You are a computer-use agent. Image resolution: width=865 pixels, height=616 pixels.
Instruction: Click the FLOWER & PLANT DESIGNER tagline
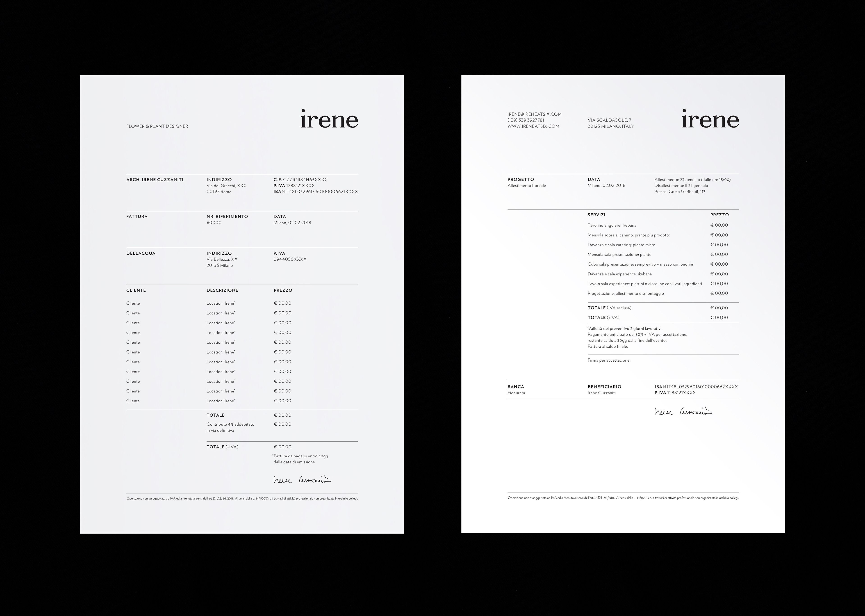click(157, 126)
